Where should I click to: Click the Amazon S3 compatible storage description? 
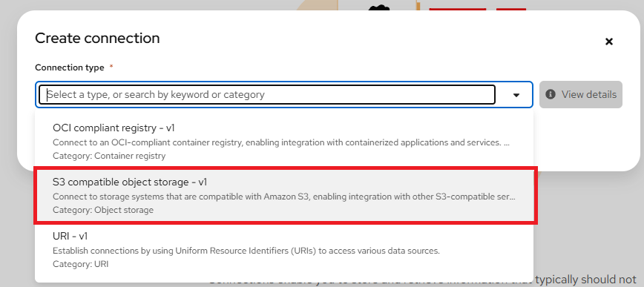click(284, 197)
